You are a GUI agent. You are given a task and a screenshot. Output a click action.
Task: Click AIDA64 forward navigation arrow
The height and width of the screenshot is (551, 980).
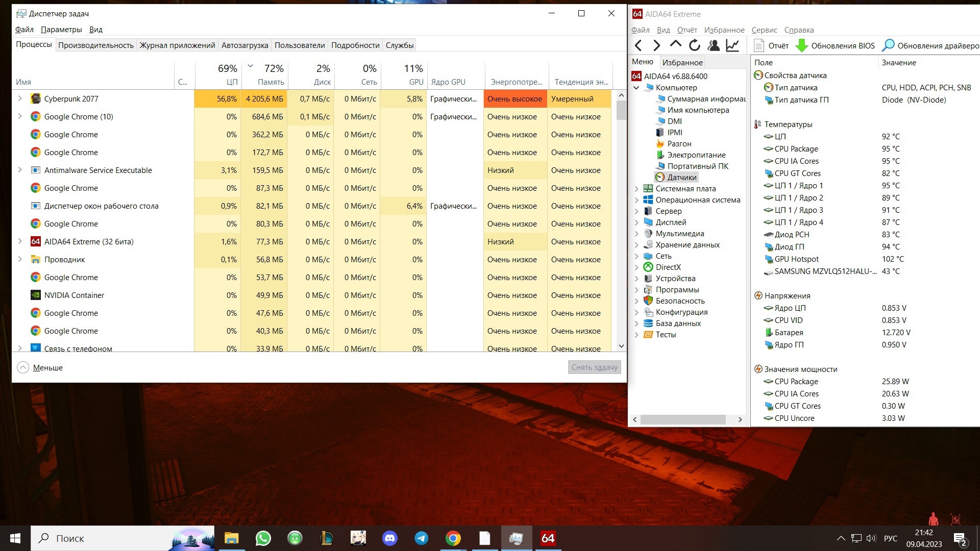(657, 45)
